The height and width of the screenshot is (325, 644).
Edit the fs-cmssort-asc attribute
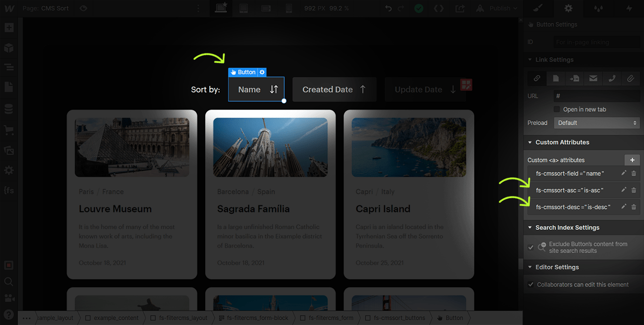pyautogui.click(x=624, y=190)
